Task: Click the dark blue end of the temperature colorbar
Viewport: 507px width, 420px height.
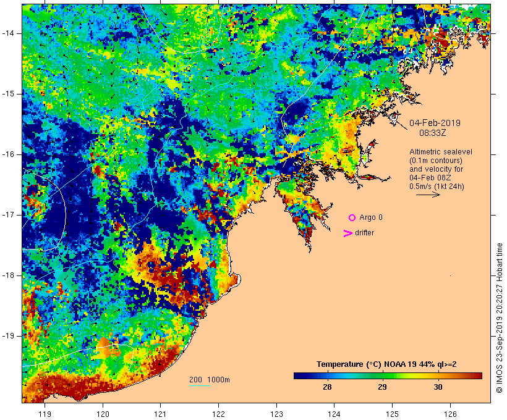Action: [297, 376]
